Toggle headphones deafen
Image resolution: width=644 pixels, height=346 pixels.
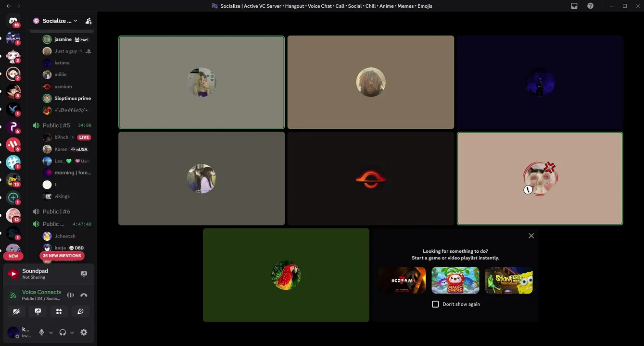coord(63,332)
